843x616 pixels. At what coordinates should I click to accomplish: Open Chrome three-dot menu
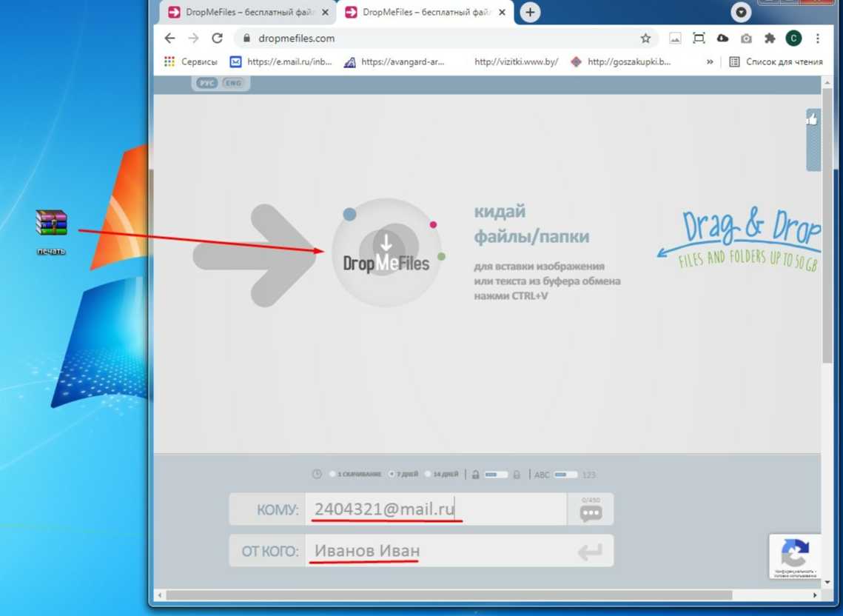[x=818, y=38]
